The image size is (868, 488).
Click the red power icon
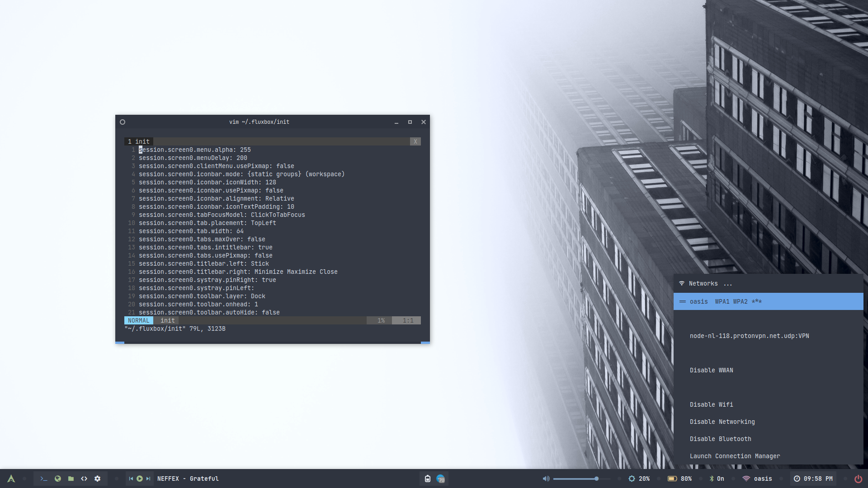858,479
